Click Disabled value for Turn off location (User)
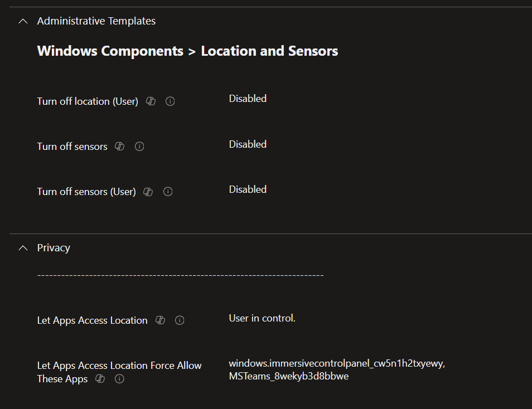 (x=248, y=99)
